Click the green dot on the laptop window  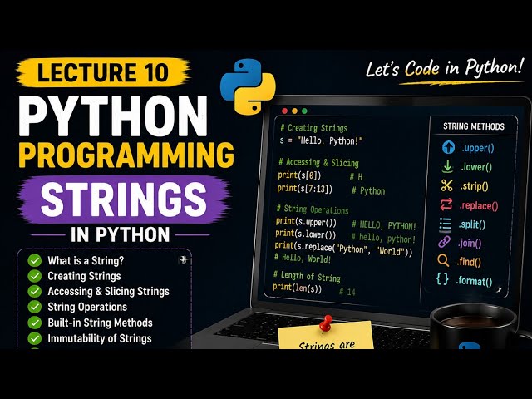(304, 111)
